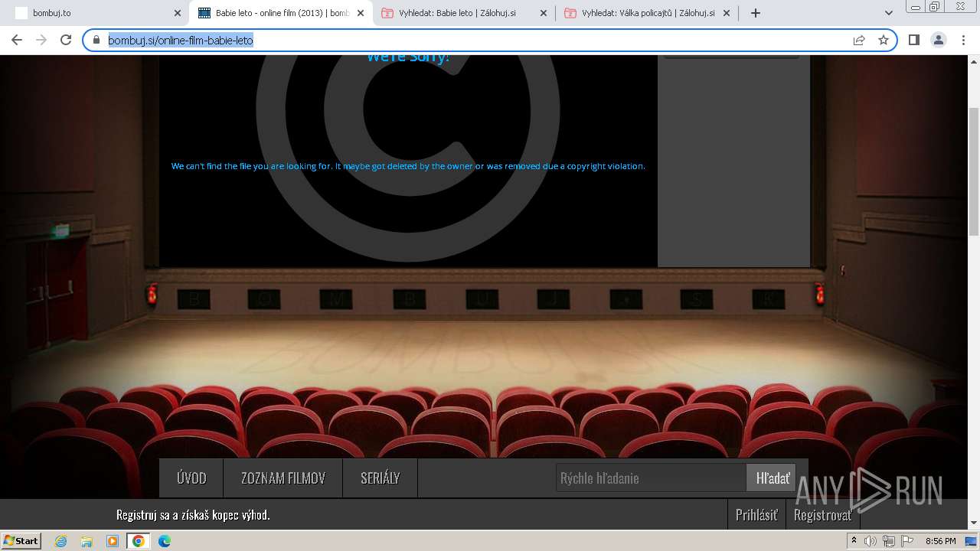This screenshot has width=980, height=551.
Task: Select Chrome in the taskbar
Action: click(x=139, y=541)
